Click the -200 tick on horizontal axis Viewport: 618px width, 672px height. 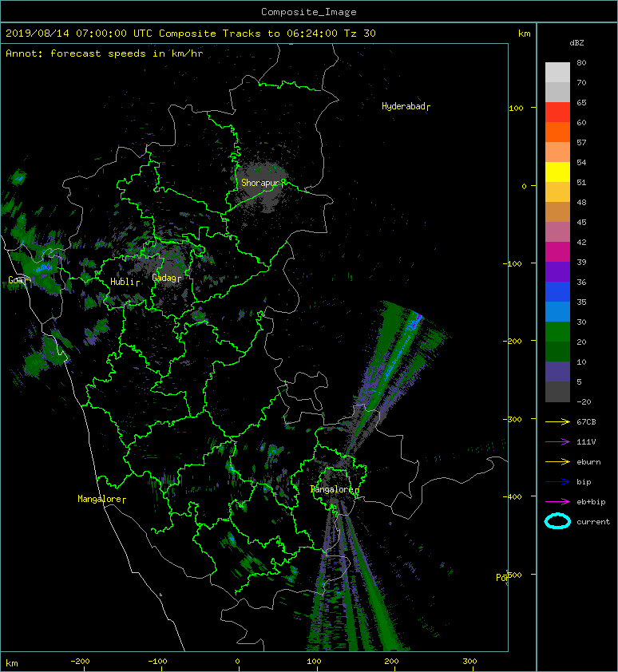click(80, 662)
